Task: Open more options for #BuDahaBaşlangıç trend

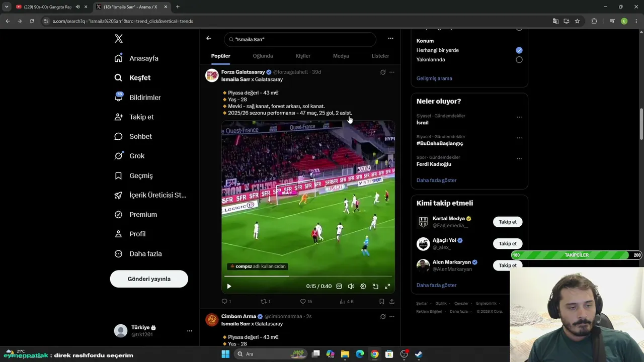Action: click(519, 138)
